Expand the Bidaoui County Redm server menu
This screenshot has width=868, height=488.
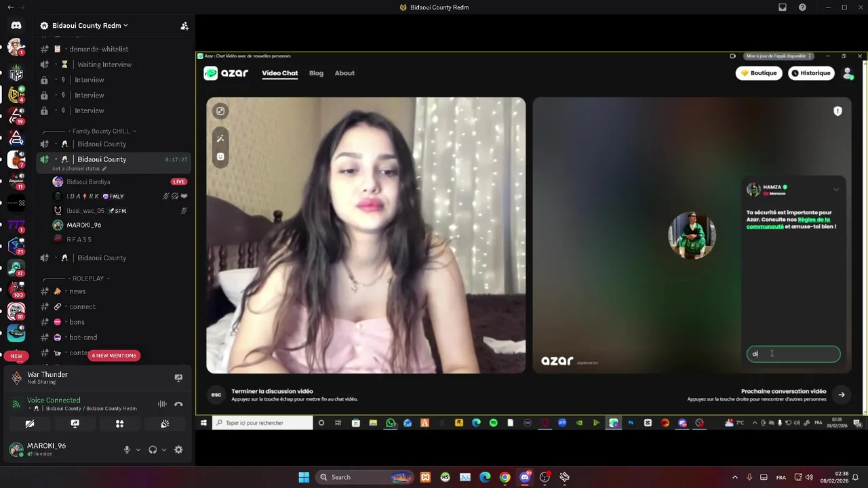[x=85, y=26]
